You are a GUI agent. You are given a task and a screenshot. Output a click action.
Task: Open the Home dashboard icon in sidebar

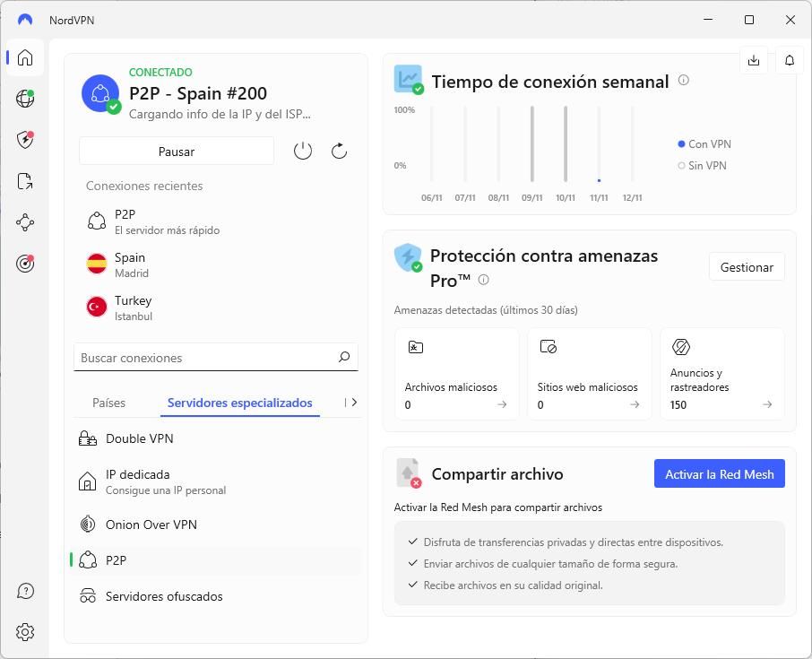coord(24,57)
